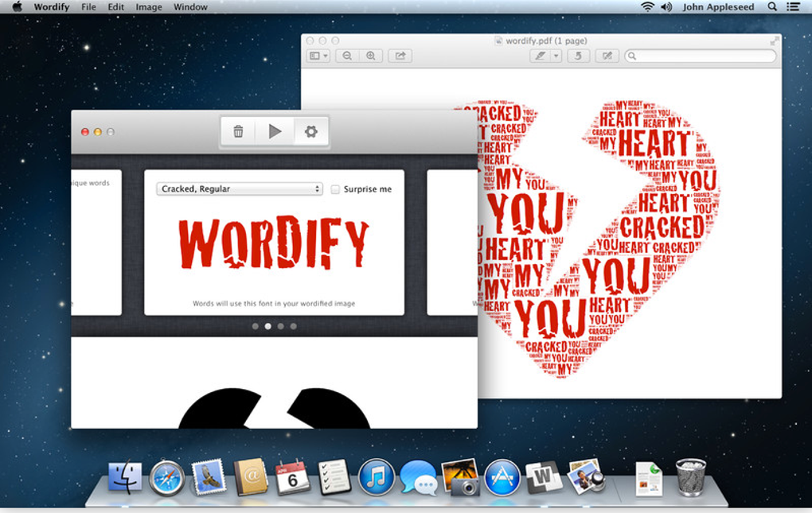Open the Edit menu

(115, 6)
